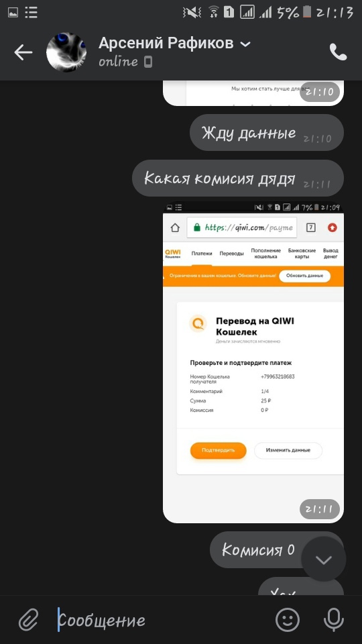The width and height of the screenshot is (362, 644).
Task: Start a voice call with phone icon
Action: (338, 52)
